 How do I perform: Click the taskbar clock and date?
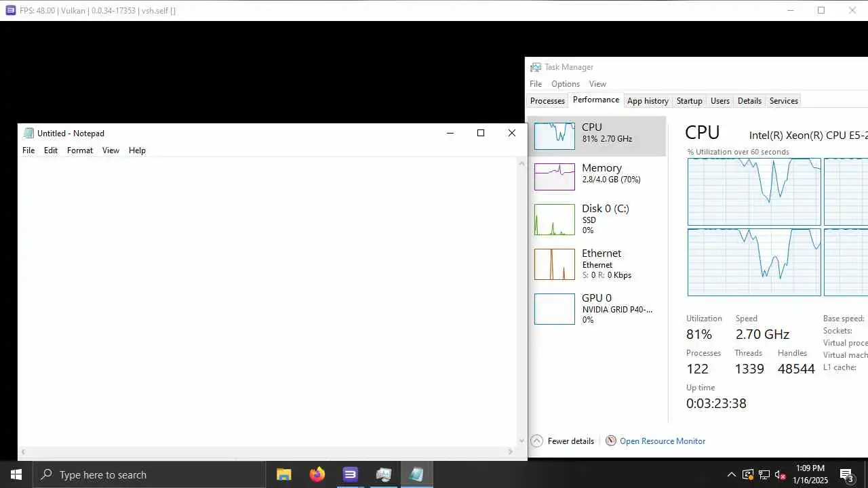pos(811,474)
